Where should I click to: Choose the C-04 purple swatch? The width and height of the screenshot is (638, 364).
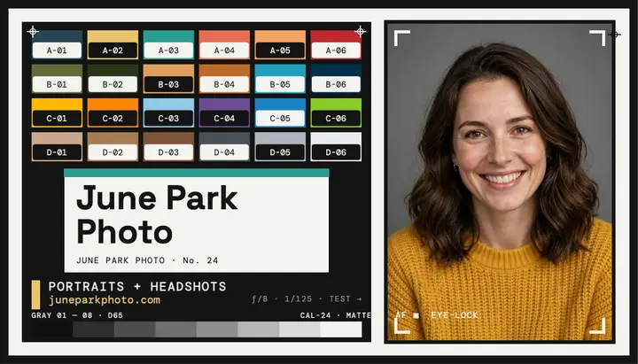(x=224, y=112)
